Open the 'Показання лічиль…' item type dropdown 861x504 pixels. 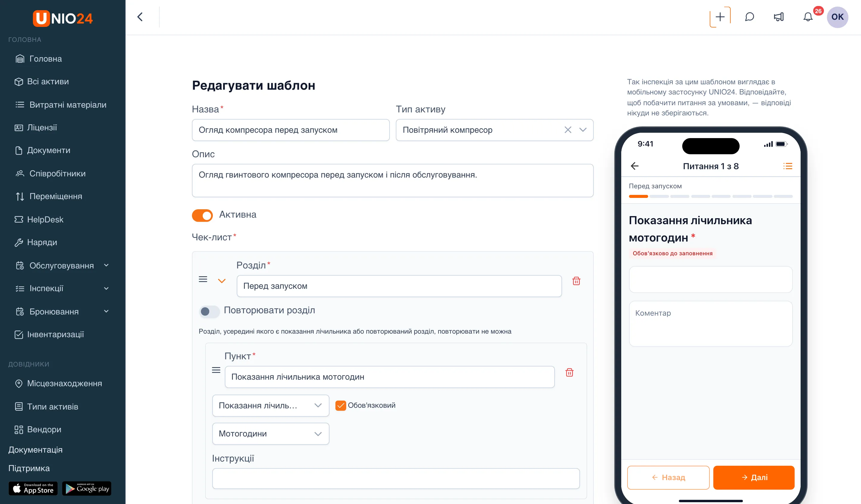click(x=271, y=406)
